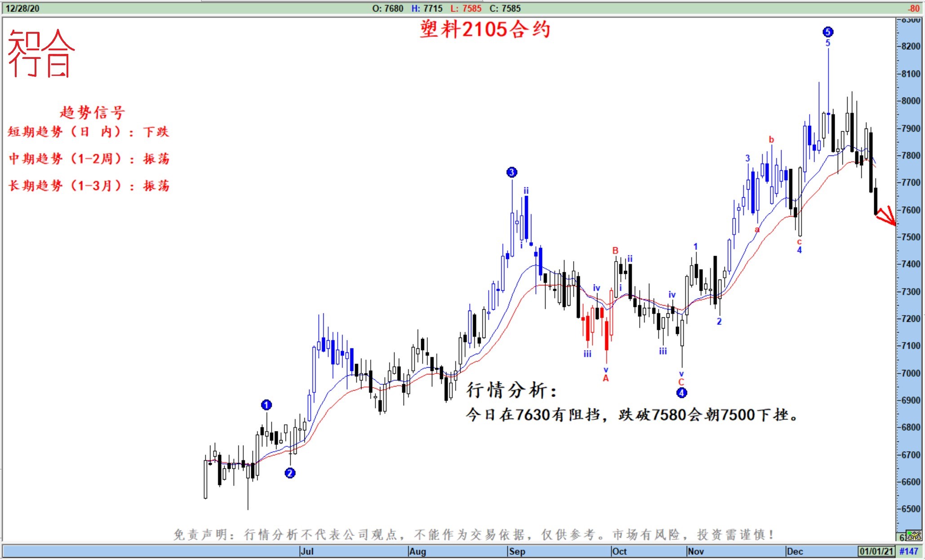Click the circled wave 1 marker

266,405
